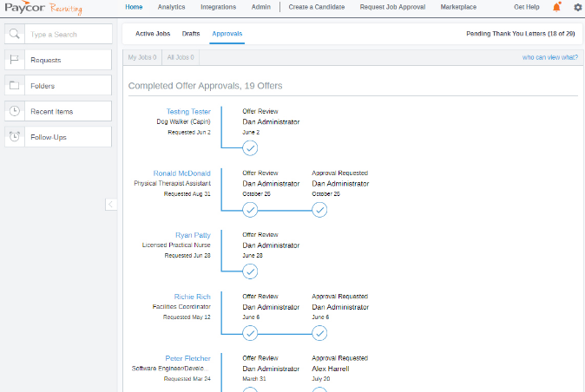Click Requested Mar 24 text
Image resolution: width=585 pixels, height=392 pixels.
point(187,379)
